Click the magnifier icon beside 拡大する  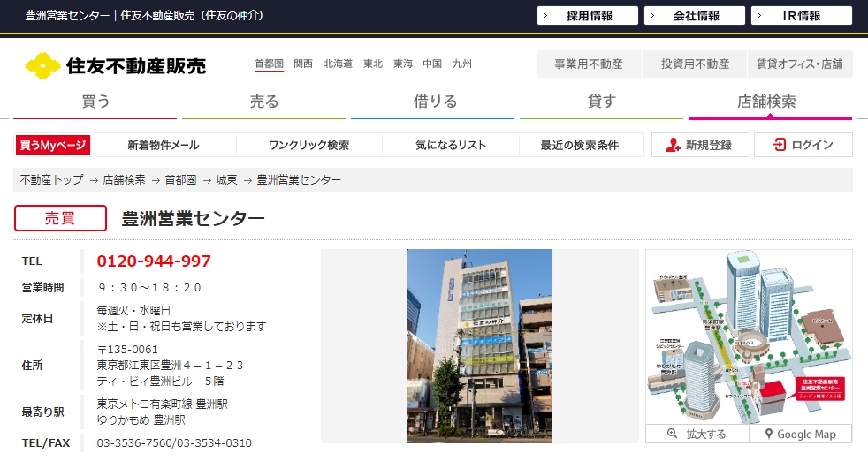pos(672,434)
